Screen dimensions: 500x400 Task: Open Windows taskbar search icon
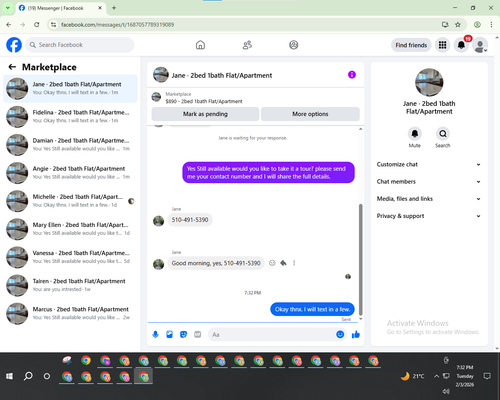28,376
